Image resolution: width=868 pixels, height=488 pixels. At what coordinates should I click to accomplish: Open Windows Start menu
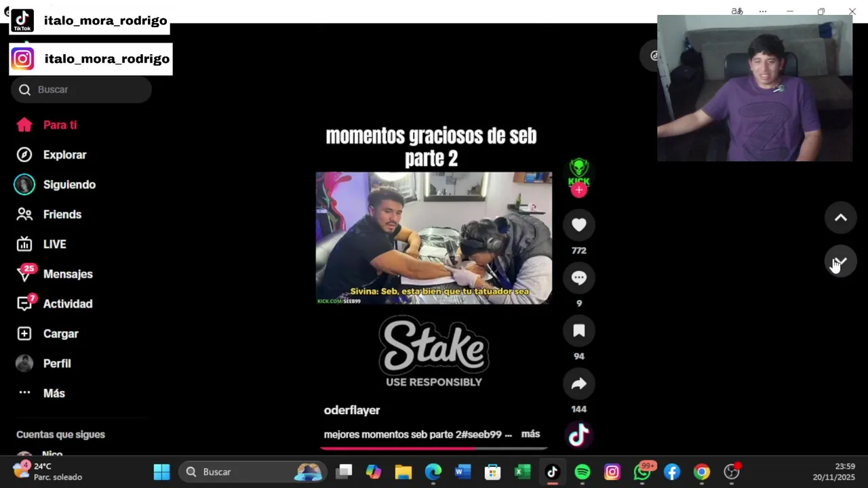point(162,472)
